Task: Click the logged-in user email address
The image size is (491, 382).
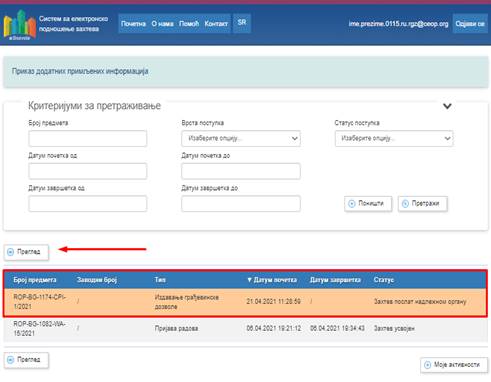Action: click(398, 24)
